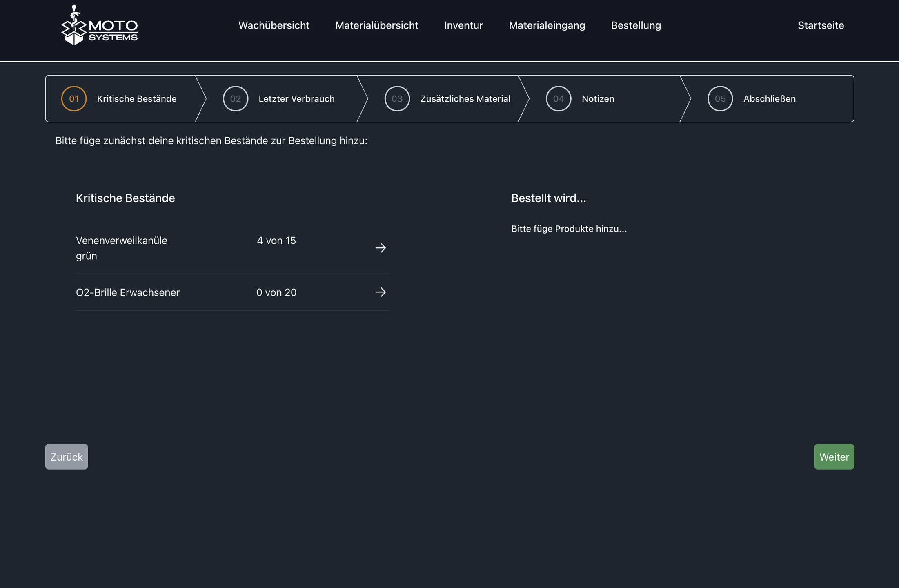Open Wachübersicht in navigation bar
899x588 pixels.
tap(274, 25)
